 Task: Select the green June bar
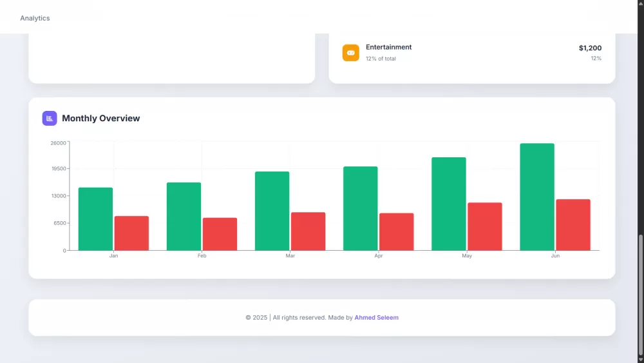pos(537,197)
